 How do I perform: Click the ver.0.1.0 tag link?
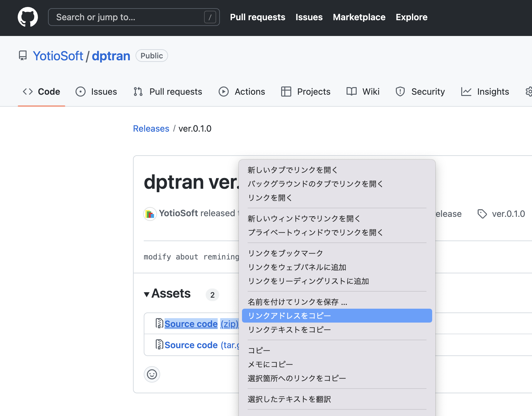tap(508, 214)
